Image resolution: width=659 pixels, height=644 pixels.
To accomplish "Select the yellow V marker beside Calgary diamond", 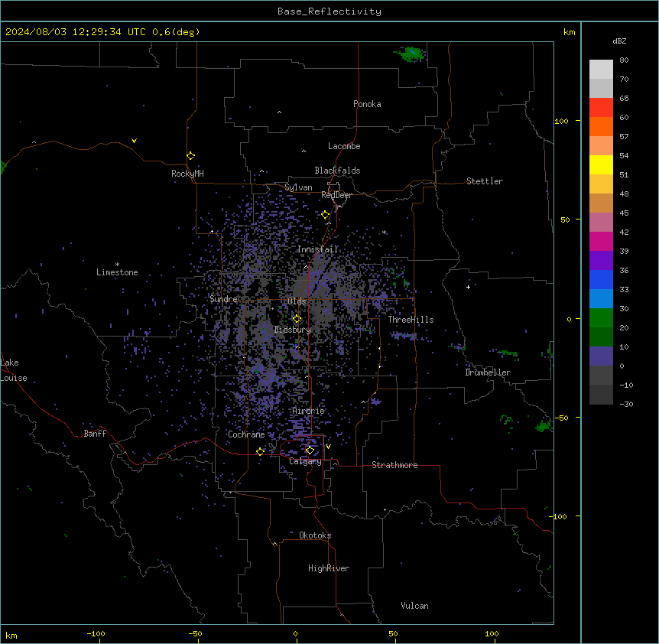I will click(328, 447).
